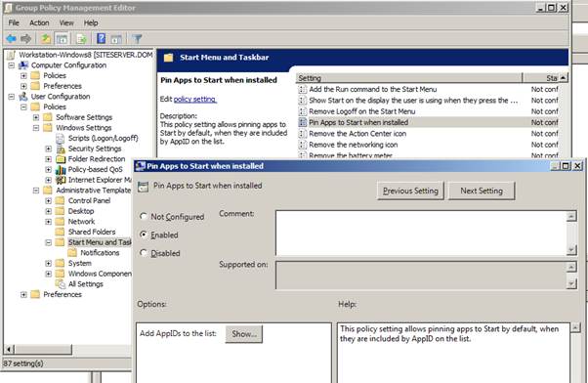Expand the bottom Preferences node under User Configuration
Image resolution: width=588 pixels, height=383 pixels.
pos(23,294)
